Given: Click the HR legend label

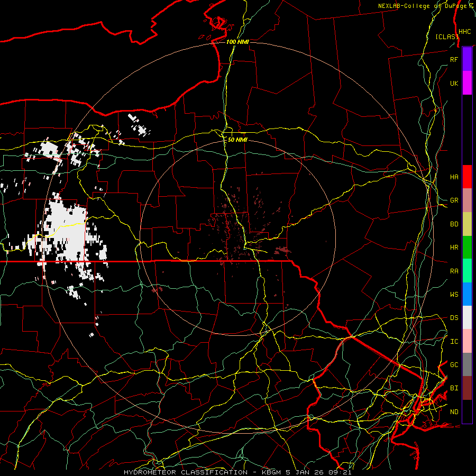Looking at the screenshot, I should pos(454,248).
